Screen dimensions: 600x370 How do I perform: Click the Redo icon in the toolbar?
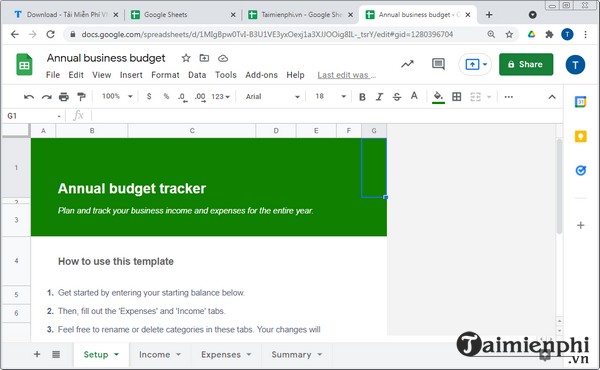(x=47, y=97)
